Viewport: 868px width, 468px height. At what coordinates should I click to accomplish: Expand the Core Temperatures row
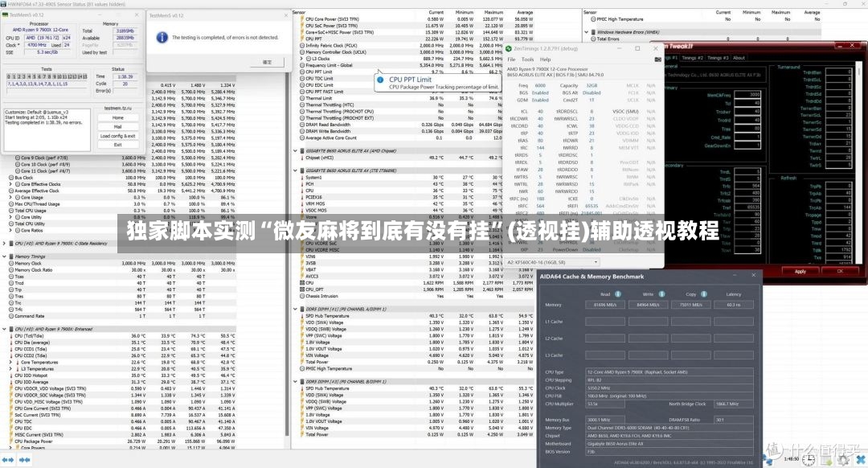click(x=10, y=362)
